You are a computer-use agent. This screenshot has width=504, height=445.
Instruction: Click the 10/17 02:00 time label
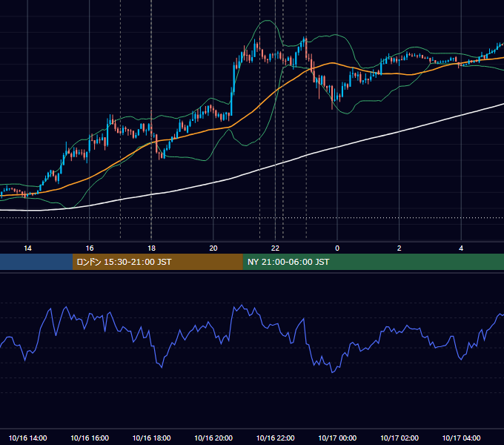399,438
